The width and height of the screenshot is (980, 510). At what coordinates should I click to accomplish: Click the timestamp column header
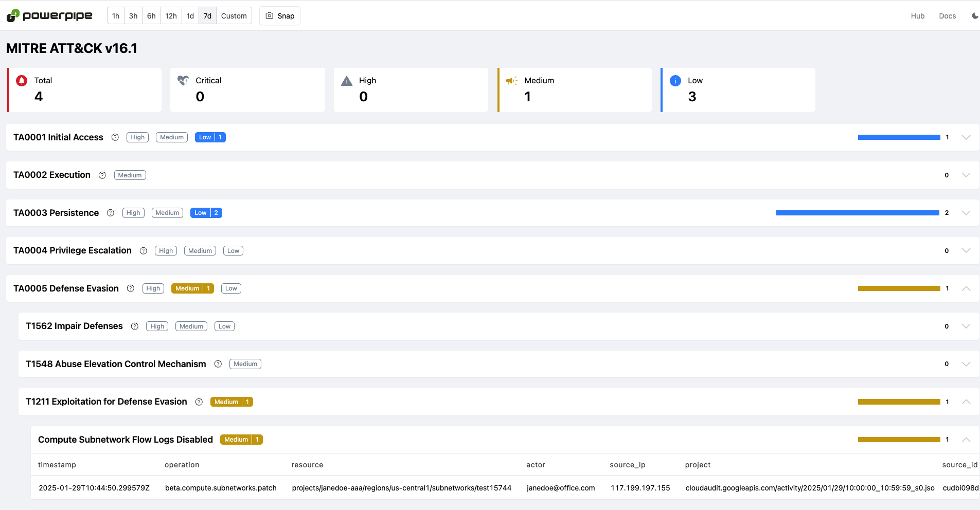tap(57, 465)
